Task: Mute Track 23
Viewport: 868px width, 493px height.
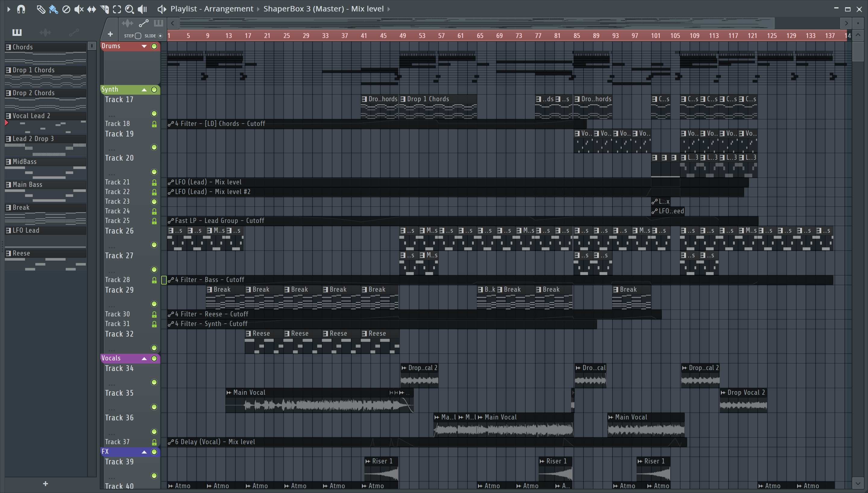Action: 154,202
